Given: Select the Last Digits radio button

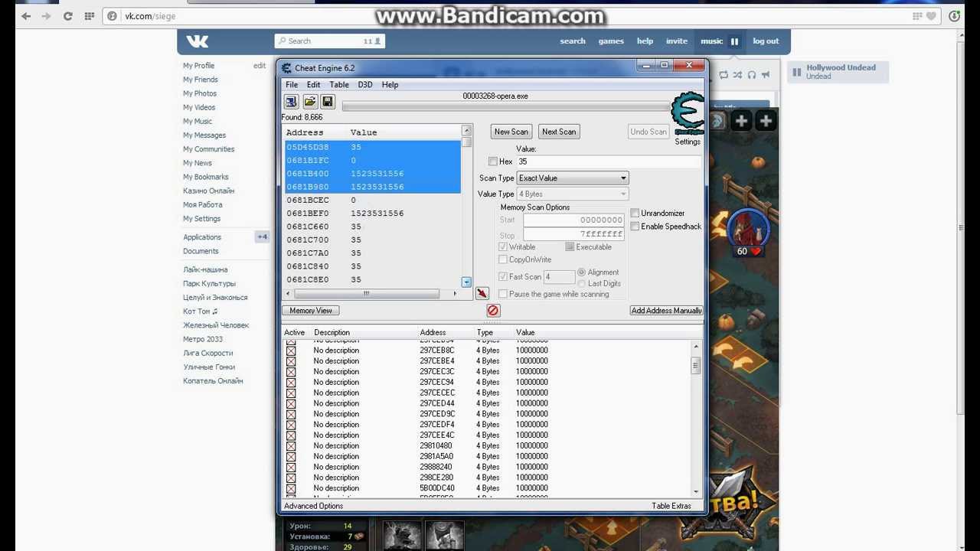Looking at the screenshot, I should tap(582, 283).
